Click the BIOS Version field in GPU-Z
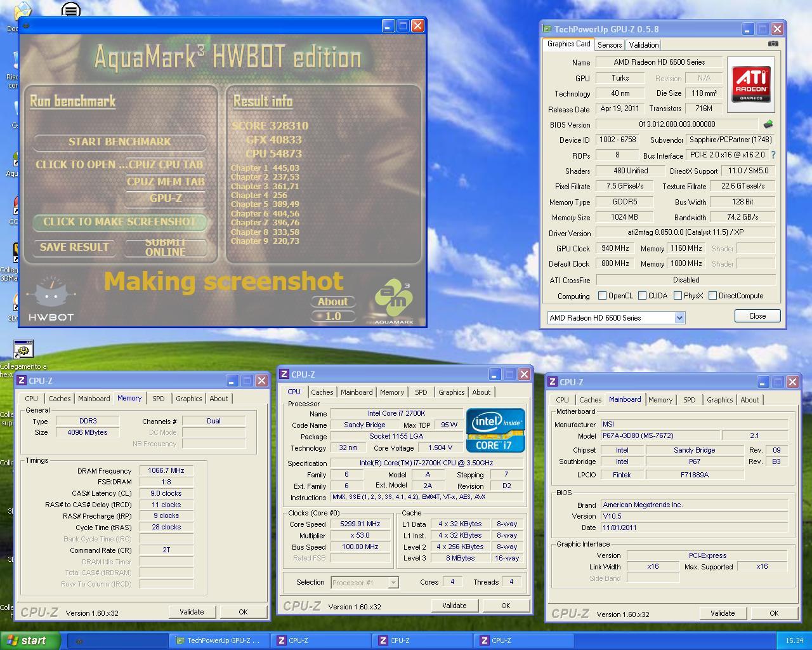 point(677,124)
